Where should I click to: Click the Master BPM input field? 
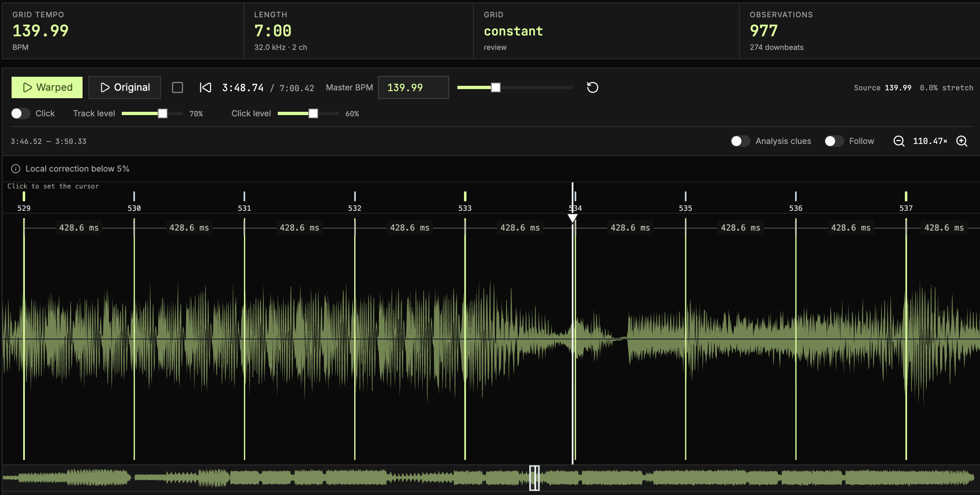413,87
